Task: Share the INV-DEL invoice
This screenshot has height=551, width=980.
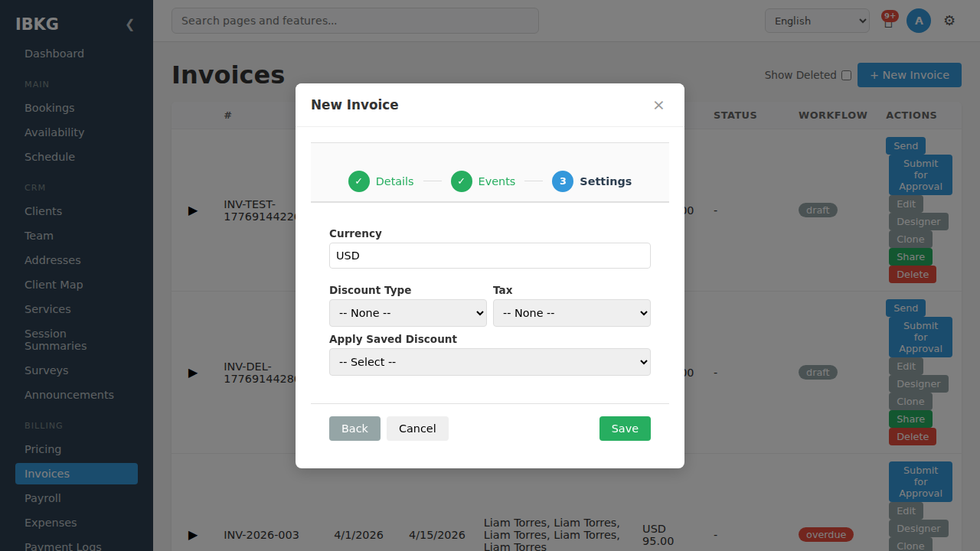Action: [910, 419]
